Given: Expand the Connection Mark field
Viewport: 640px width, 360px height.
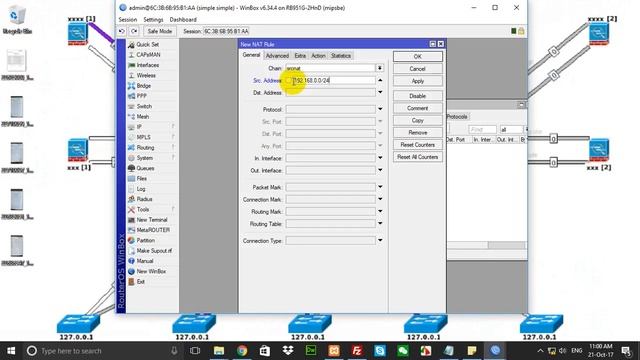Looking at the screenshot, I should pyautogui.click(x=380, y=199).
